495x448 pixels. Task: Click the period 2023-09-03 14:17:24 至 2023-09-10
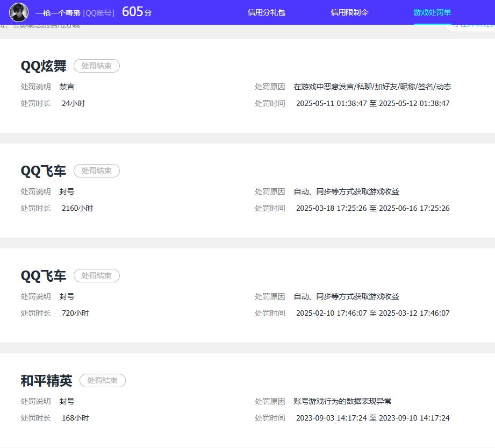(x=373, y=418)
